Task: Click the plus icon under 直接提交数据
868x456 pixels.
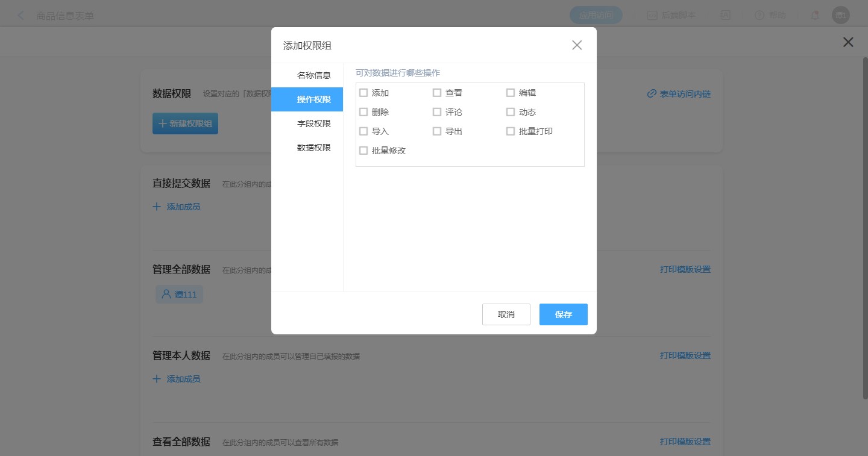Action: click(157, 207)
